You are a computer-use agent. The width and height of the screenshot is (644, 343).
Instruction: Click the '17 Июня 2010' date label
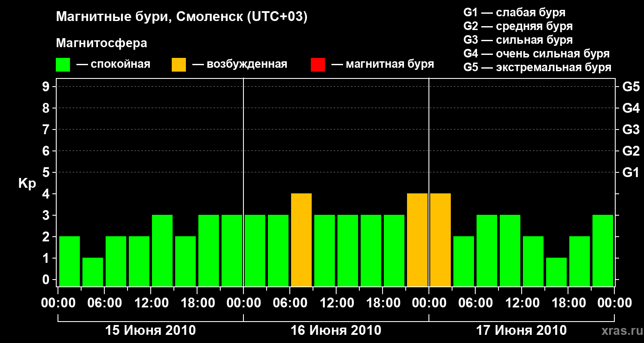click(522, 331)
